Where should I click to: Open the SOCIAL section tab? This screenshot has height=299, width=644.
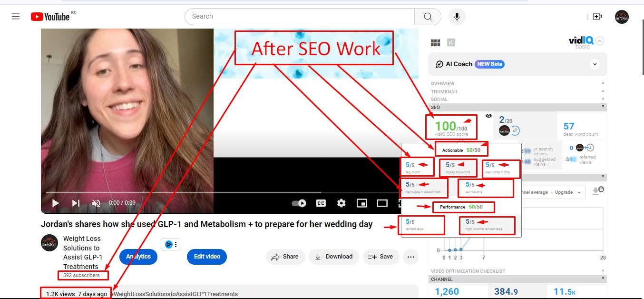pyautogui.click(x=439, y=100)
